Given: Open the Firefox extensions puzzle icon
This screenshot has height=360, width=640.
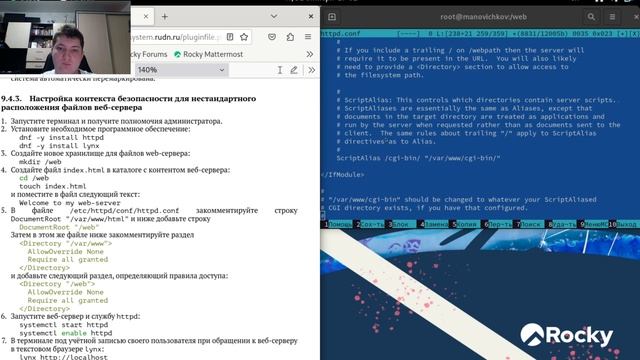Looking at the screenshot, I should pyautogui.click(x=290, y=37).
